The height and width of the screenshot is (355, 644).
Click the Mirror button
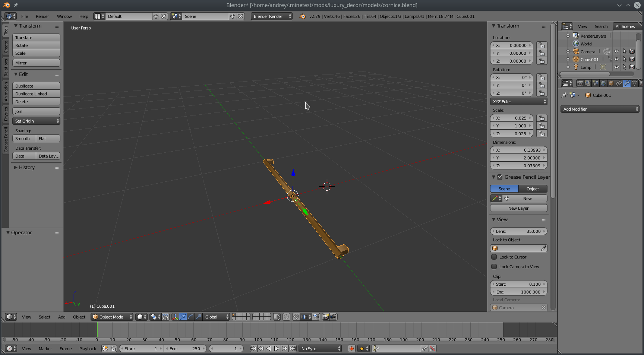(36, 63)
